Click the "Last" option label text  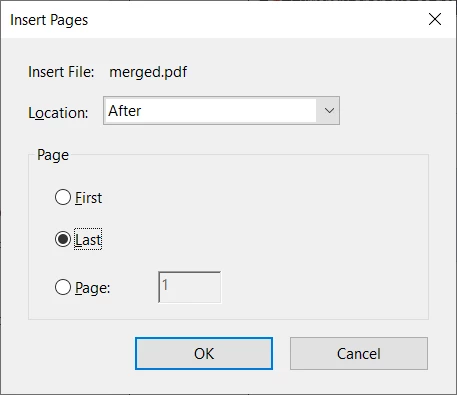[x=88, y=239]
